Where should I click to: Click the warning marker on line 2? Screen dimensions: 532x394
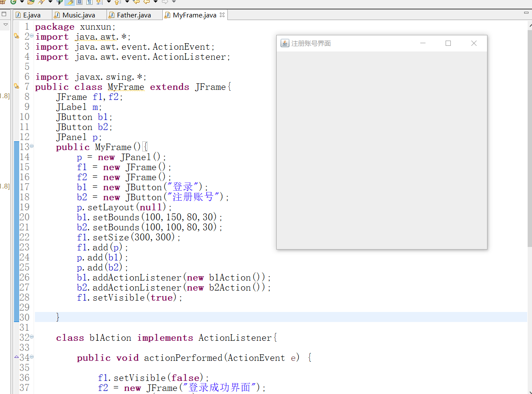[x=17, y=36]
